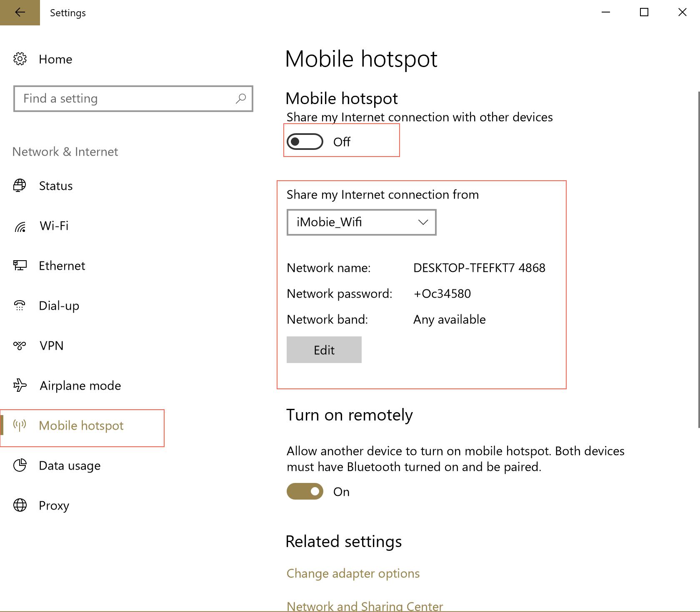The width and height of the screenshot is (700, 612).
Task: Click the network password +Oc34580
Action: [442, 294]
